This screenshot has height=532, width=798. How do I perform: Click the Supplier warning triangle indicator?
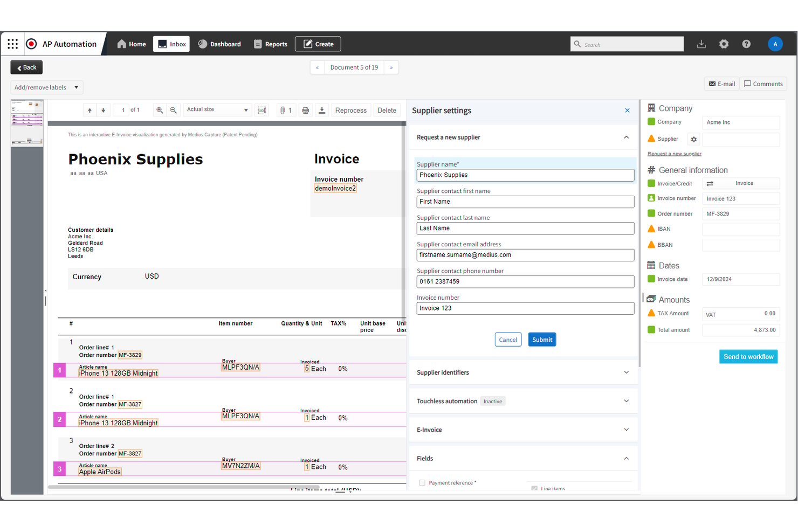pyautogui.click(x=651, y=139)
